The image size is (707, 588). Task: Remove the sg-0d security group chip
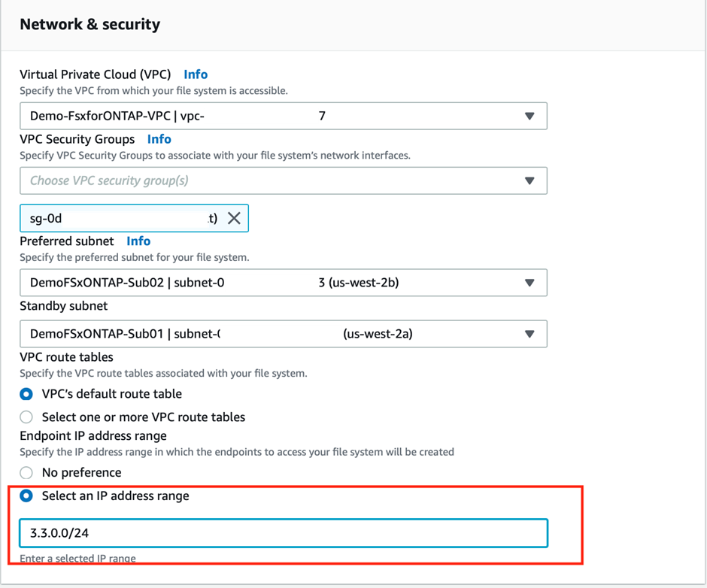pos(234,218)
